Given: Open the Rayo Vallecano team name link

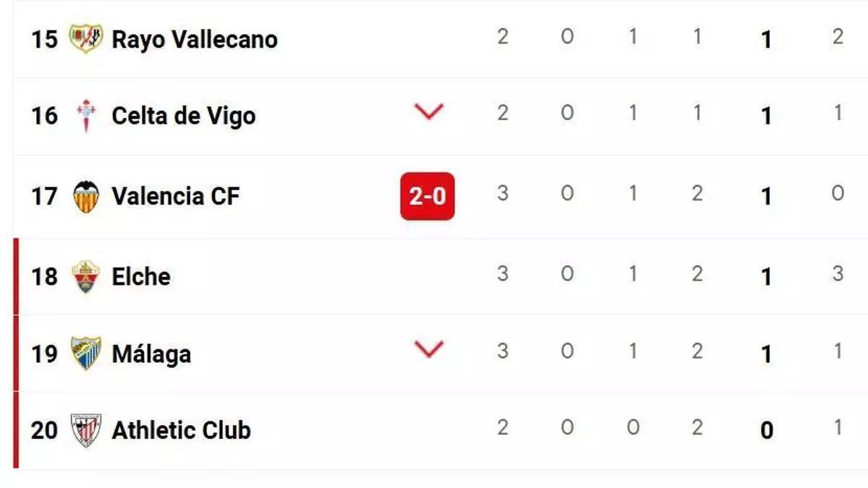Looking at the screenshot, I should click(195, 39).
